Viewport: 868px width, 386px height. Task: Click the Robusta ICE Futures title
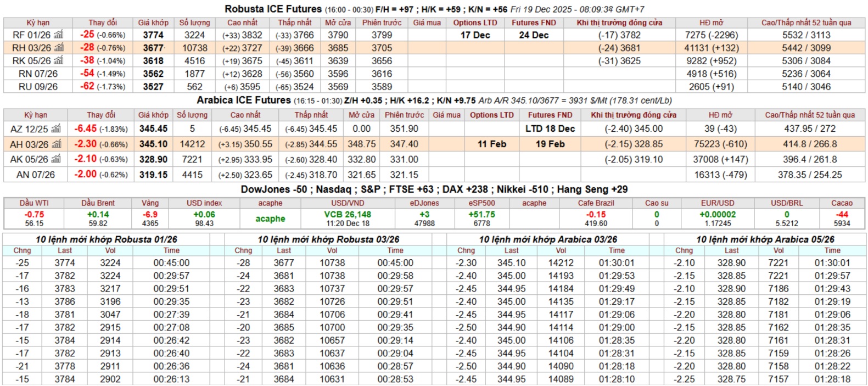(273, 9)
